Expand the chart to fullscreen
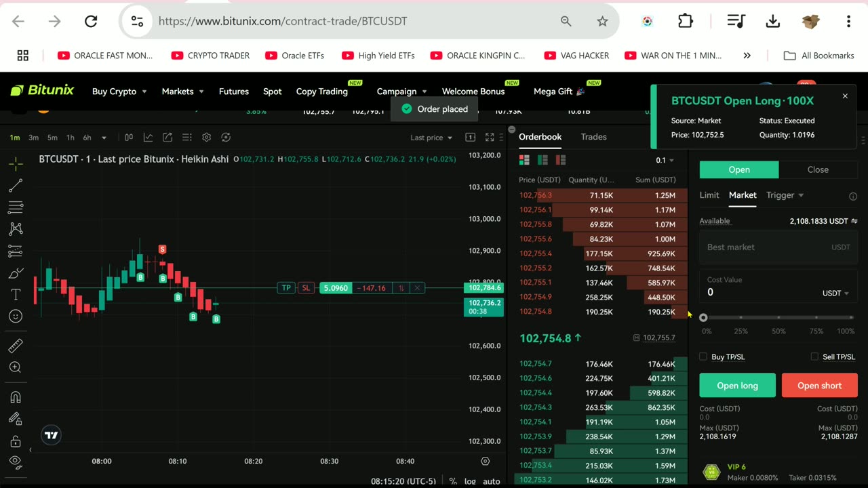Viewport: 868px width, 488px height. 490,138
